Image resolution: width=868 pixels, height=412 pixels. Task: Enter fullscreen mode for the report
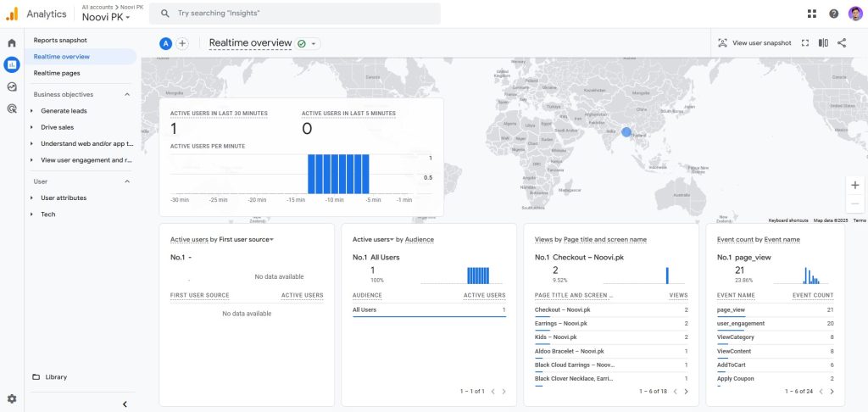click(805, 43)
